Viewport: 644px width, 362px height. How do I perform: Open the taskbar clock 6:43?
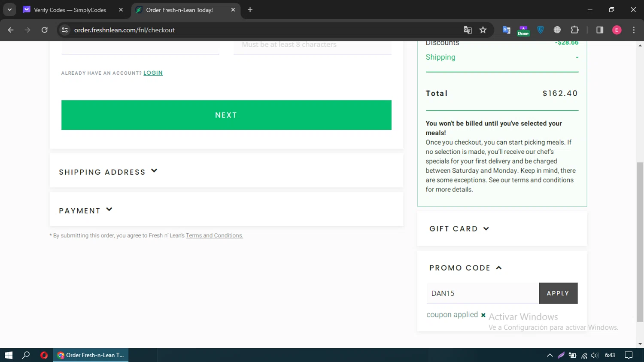click(x=610, y=355)
